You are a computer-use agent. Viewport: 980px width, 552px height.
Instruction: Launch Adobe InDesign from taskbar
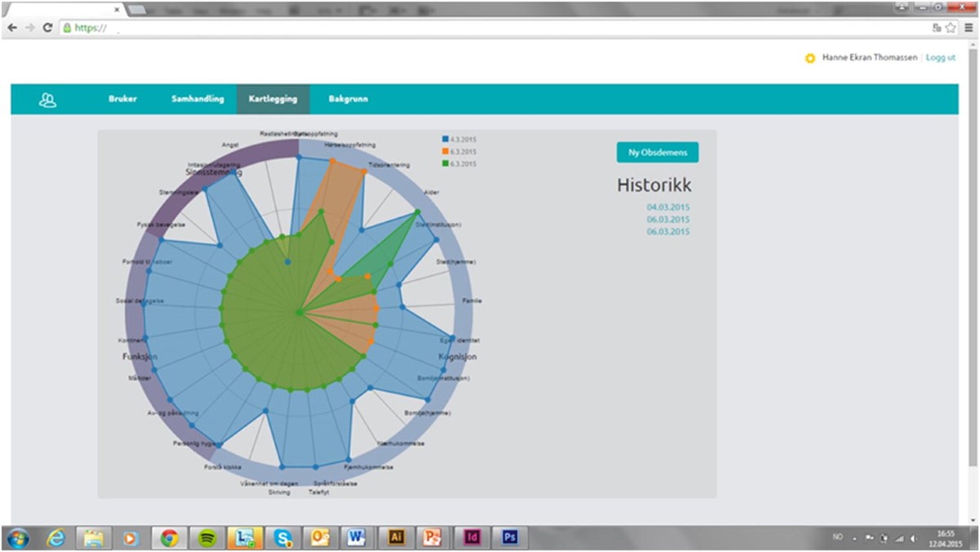point(472,537)
